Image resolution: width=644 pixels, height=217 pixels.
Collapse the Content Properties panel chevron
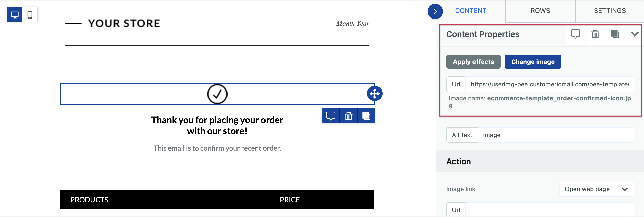[x=634, y=34]
